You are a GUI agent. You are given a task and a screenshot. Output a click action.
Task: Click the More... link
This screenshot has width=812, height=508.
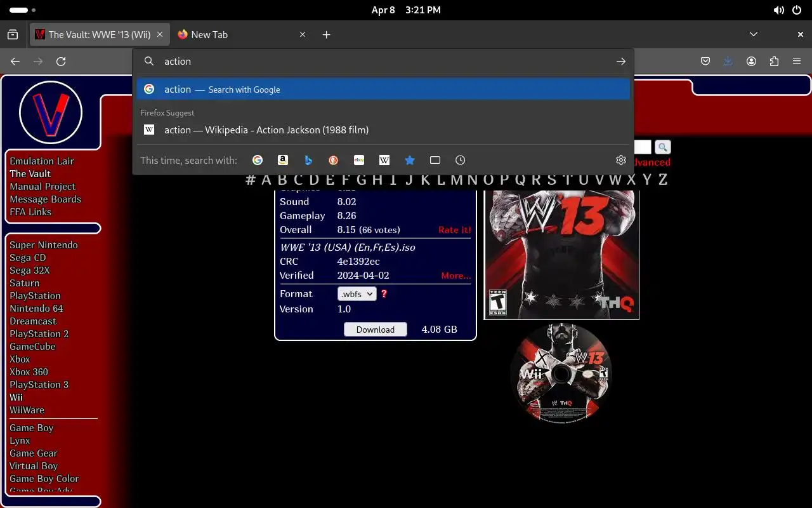pyautogui.click(x=456, y=276)
